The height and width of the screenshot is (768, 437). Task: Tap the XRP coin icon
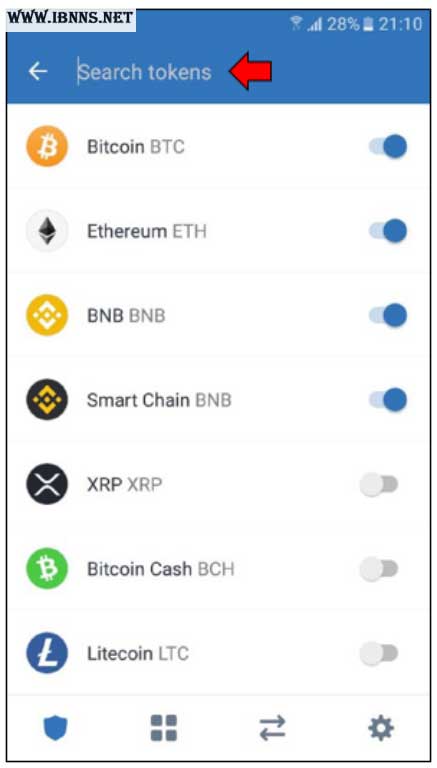[47, 484]
